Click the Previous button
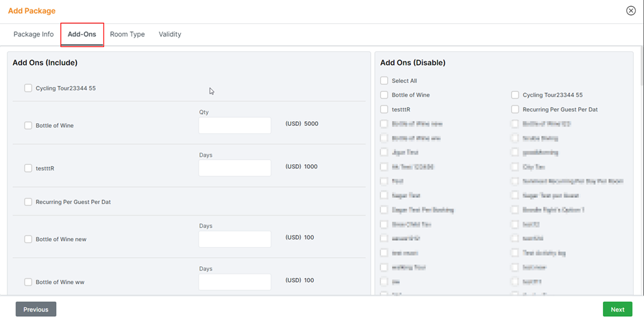 tap(36, 309)
